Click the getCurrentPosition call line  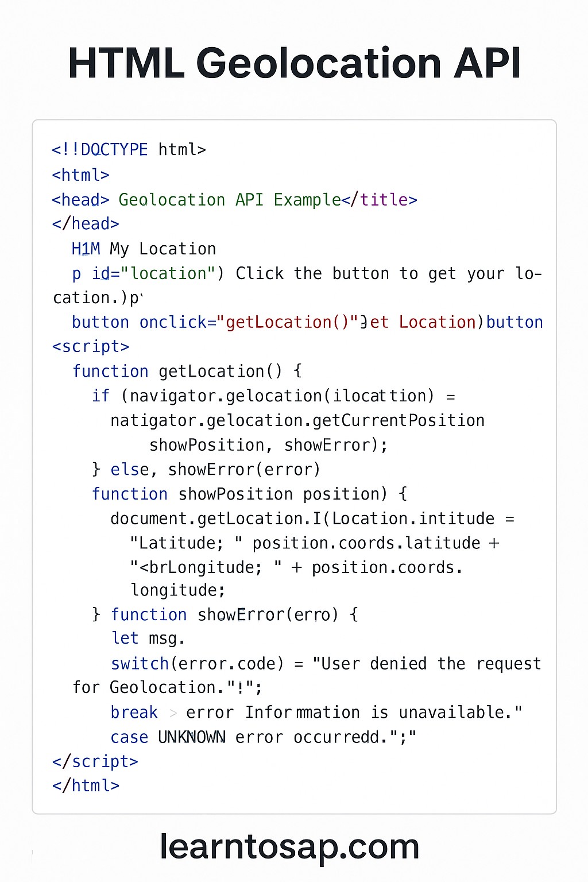click(297, 421)
